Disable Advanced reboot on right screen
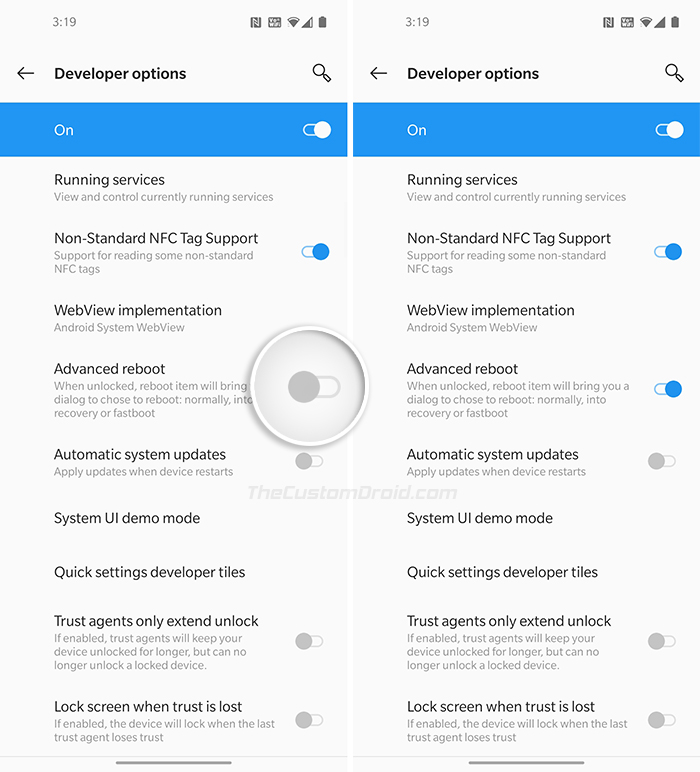This screenshot has width=700, height=772. [x=668, y=389]
